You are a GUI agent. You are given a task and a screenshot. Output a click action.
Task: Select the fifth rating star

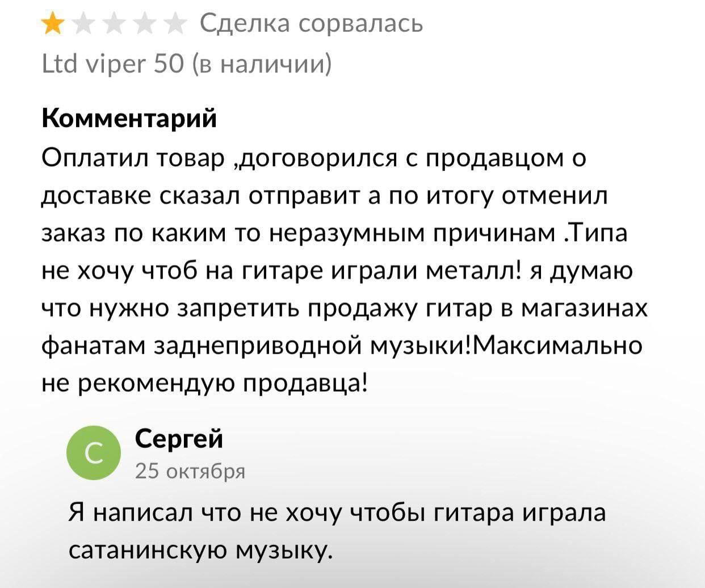[174, 24]
